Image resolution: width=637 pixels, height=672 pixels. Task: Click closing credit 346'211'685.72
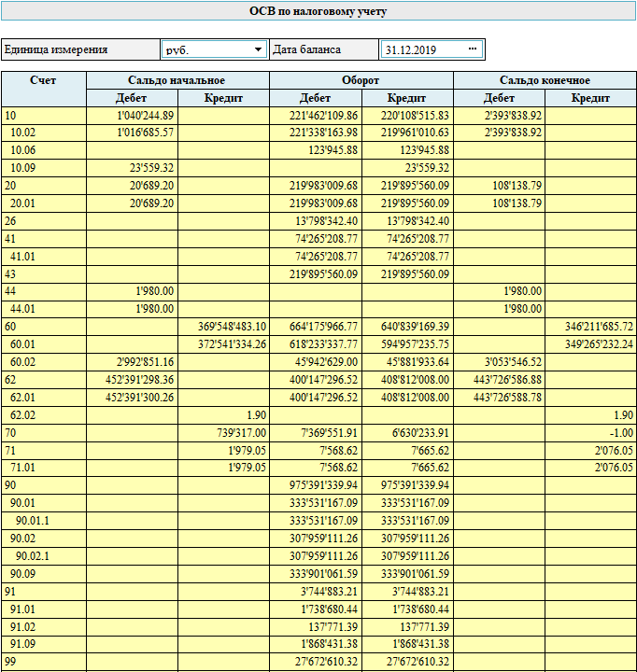(599, 327)
